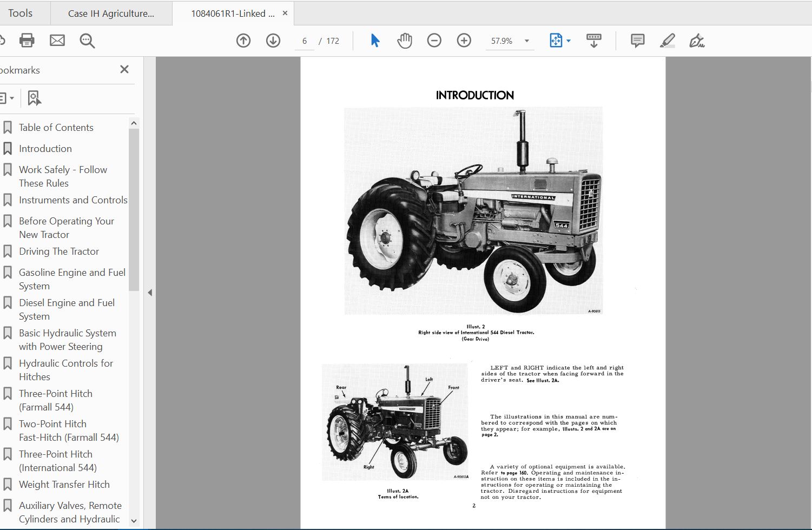Image resolution: width=812 pixels, height=530 pixels.
Task: Open the Introduction bookmark
Action: coord(45,148)
